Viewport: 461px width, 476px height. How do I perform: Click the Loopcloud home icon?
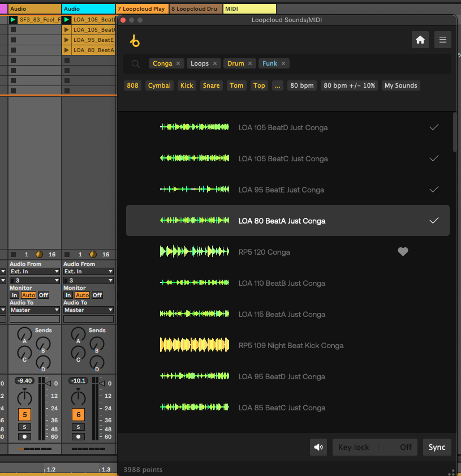pos(420,40)
